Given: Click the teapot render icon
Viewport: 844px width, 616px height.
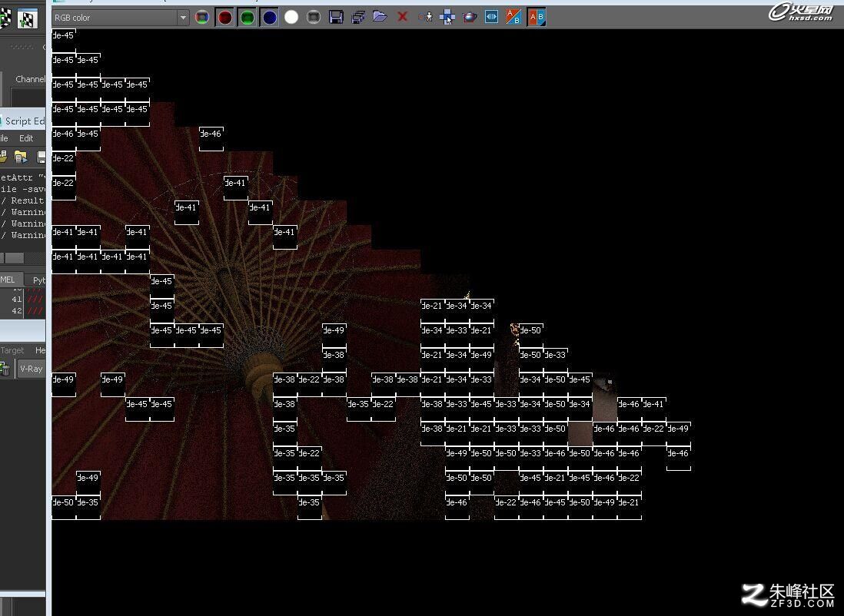Looking at the screenshot, I should coord(470,17).
